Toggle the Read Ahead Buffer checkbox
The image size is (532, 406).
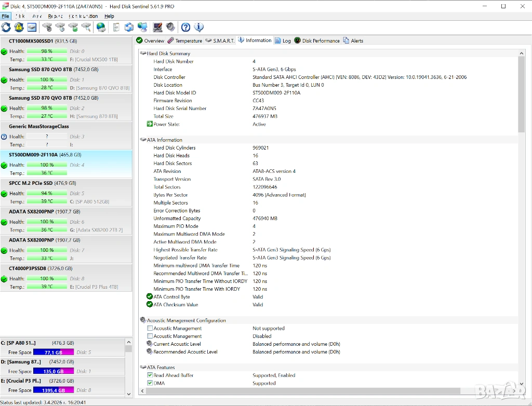point(150,375)
